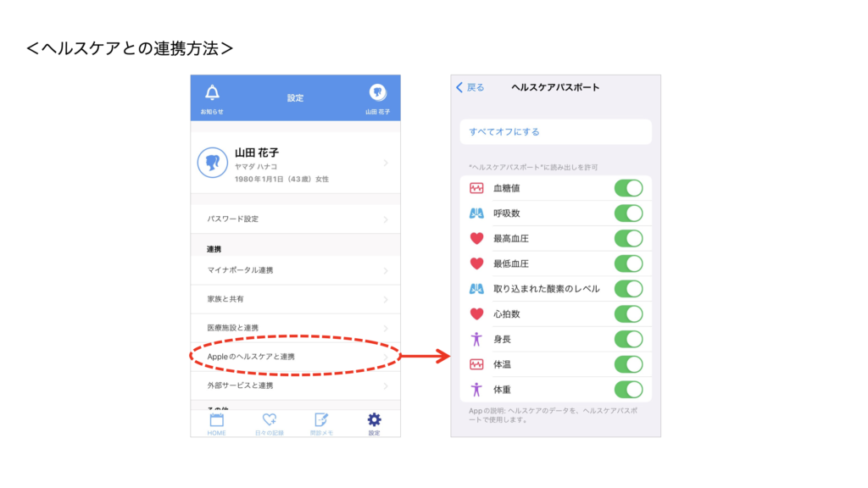Screen dimensions: 868x488
Task: Tap the お知らせ bell icon
Action: click(212, 93)
